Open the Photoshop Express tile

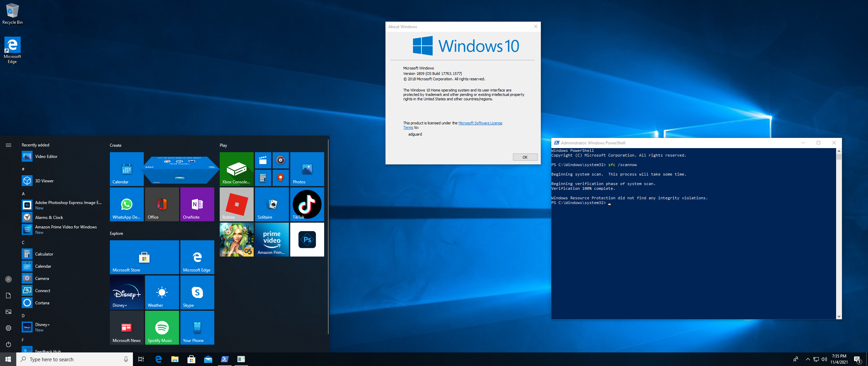[x=307, y=239]
